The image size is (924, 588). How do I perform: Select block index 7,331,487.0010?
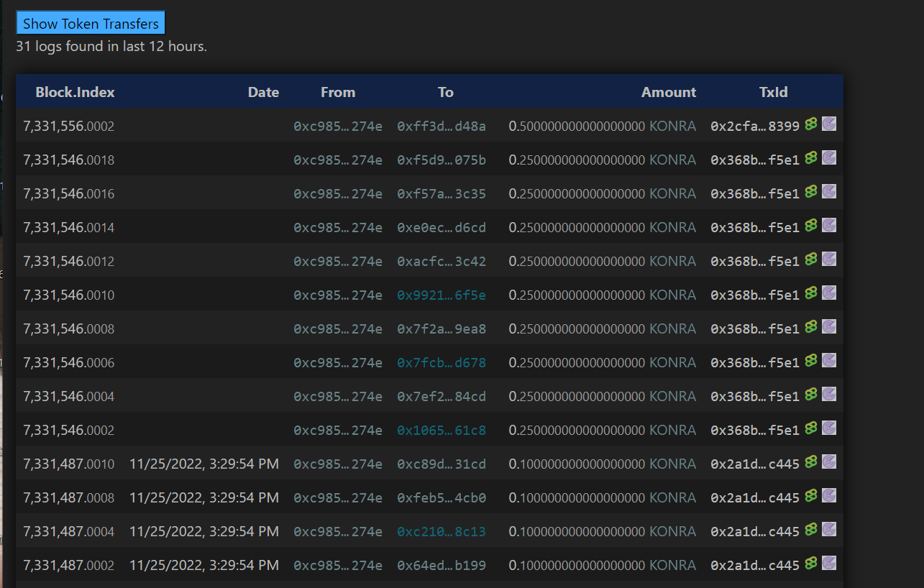69,464
